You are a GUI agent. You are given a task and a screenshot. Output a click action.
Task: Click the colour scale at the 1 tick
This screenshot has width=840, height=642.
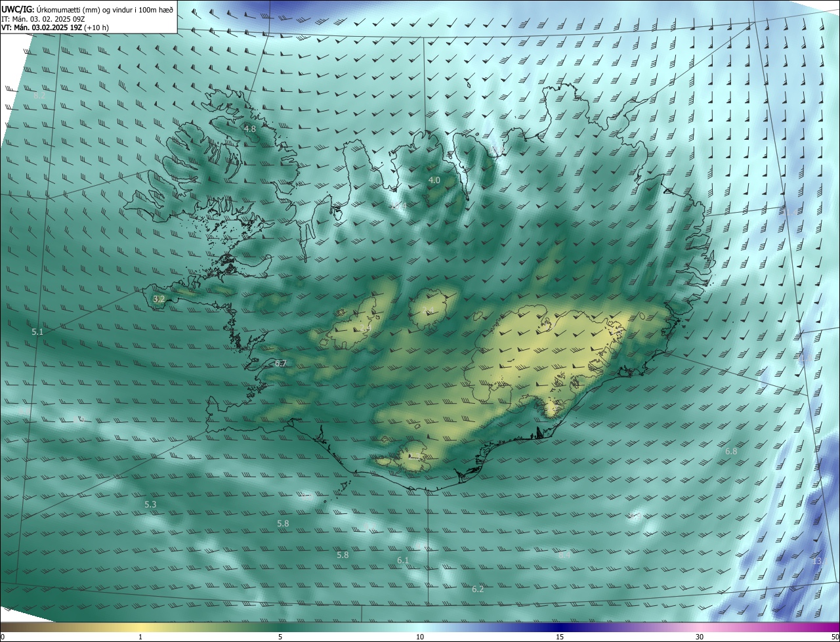[x=140, y=637]
